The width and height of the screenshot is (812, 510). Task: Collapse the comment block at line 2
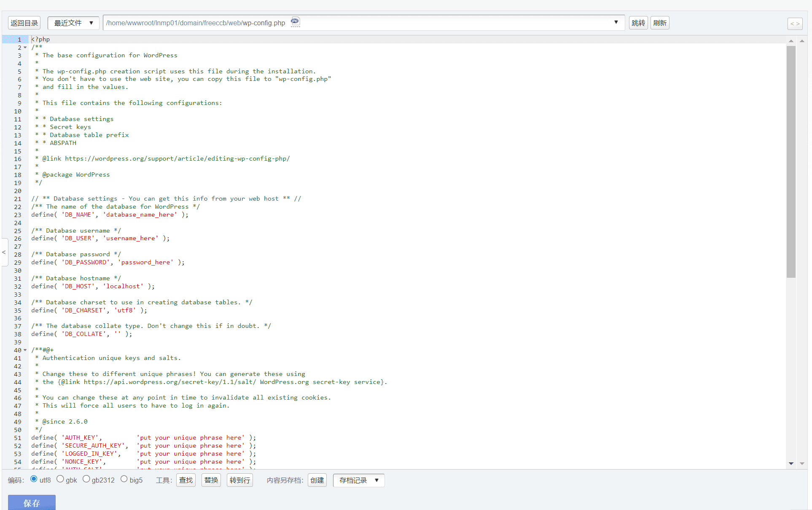pyautogui.click(x=25, y=48)
